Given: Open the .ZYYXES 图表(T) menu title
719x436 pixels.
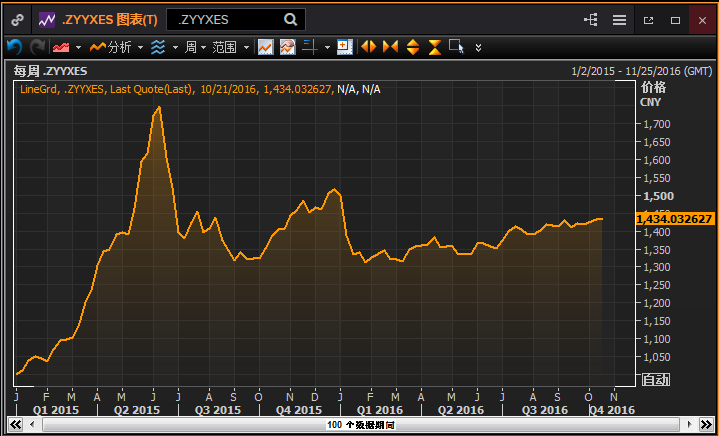Looking at the screenshot, I should [110, 20].
